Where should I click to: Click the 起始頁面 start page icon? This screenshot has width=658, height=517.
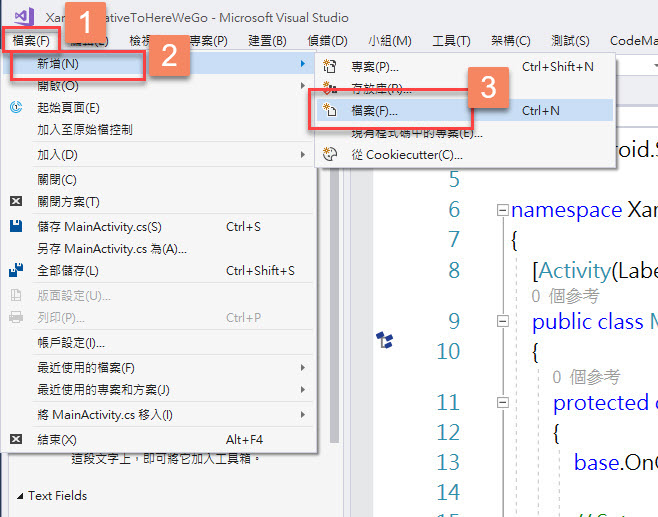pos(16,107)
